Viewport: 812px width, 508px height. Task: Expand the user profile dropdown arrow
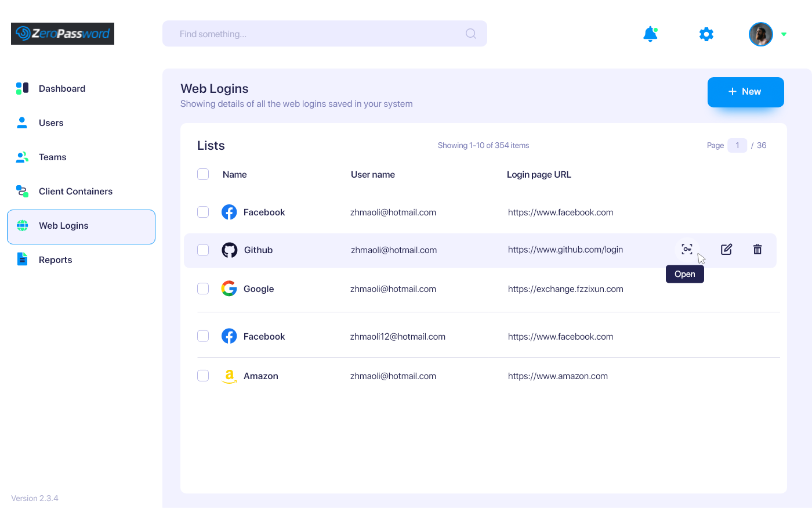click(784, 34)
